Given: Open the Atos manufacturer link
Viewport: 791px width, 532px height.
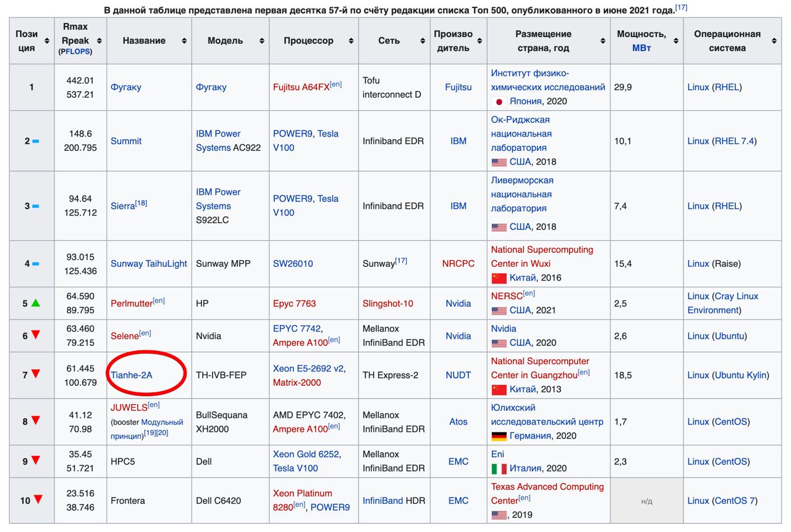Looking at the screenshot, I should pos(459,422).
